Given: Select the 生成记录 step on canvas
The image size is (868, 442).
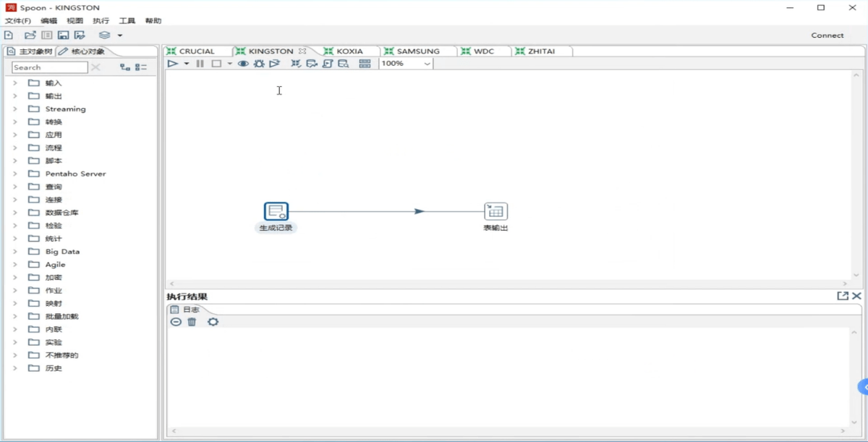Looking at the screenshot, I should (276, 211).
